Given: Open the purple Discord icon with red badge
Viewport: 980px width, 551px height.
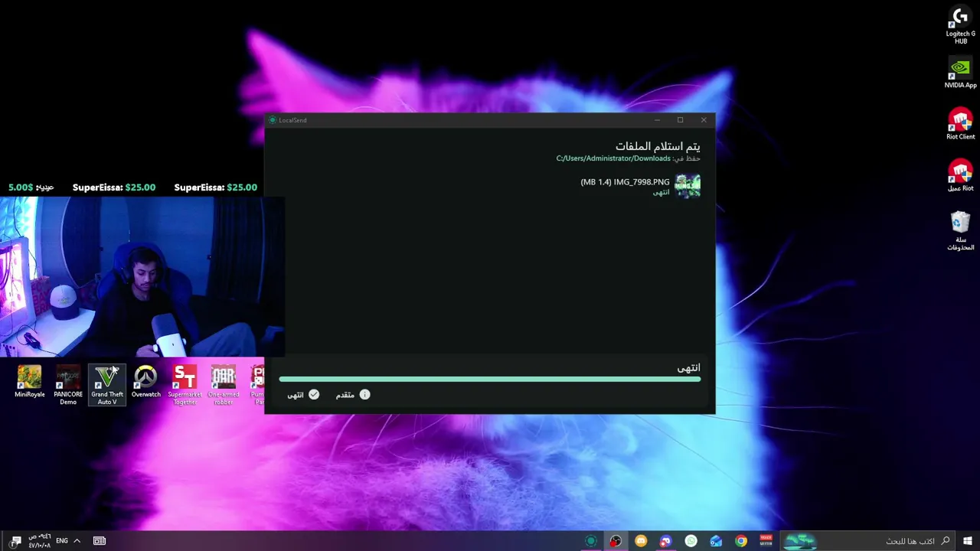Looking at the screenshot, I should pyautogui.click(x=666, y=541).
